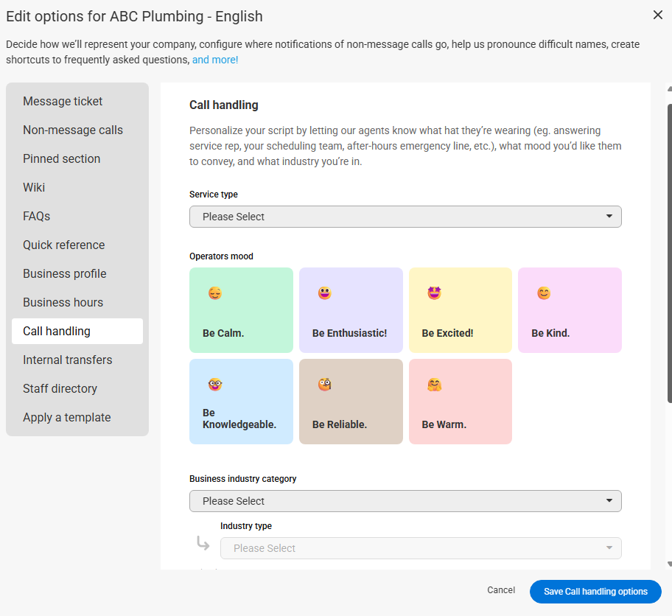Click the vertical scrollbar on the right
Screen dimensions: 672x616
pos(669,253)
